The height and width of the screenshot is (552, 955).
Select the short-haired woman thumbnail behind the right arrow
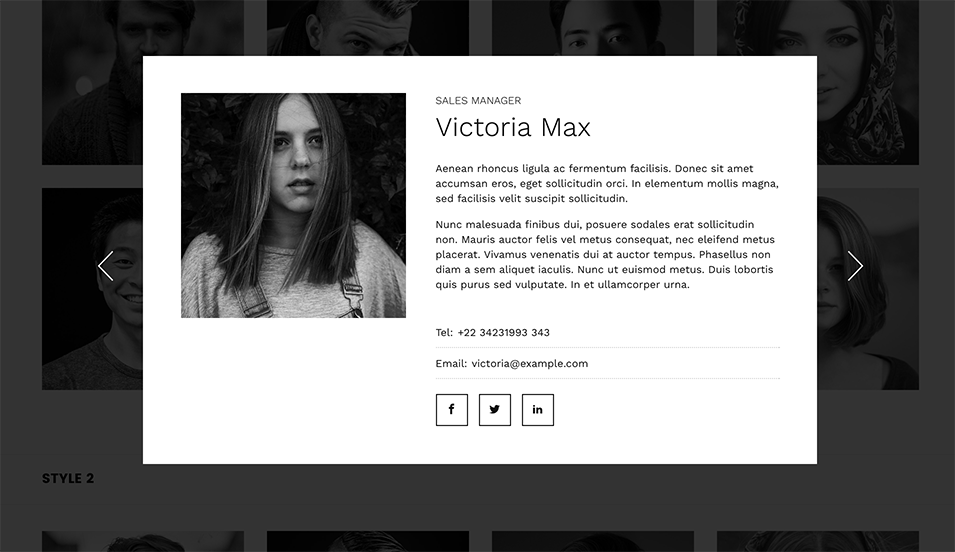click(868, 289)
